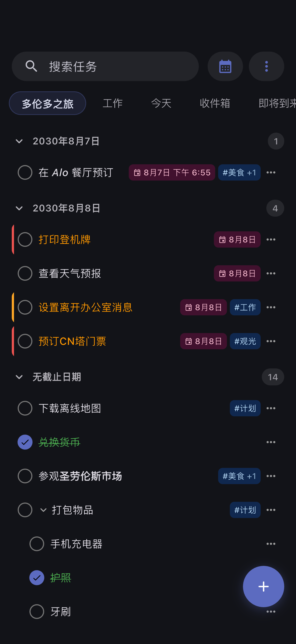Open more options for 打印登机牌

pyautogui.click(x=271, y=239)
